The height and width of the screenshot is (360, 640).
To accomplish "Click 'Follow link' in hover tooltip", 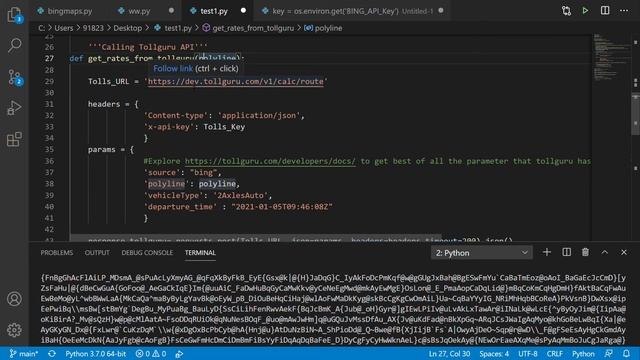I will [173, 69].
